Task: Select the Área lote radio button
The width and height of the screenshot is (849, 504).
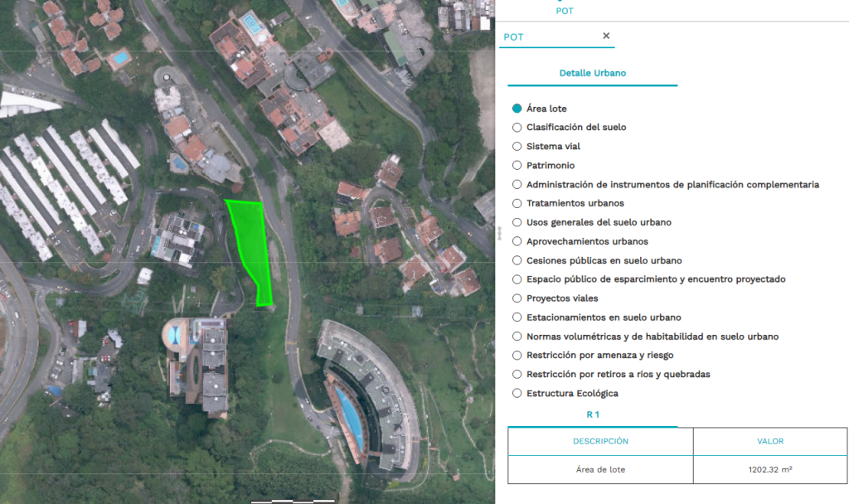Action: (517, 109)
